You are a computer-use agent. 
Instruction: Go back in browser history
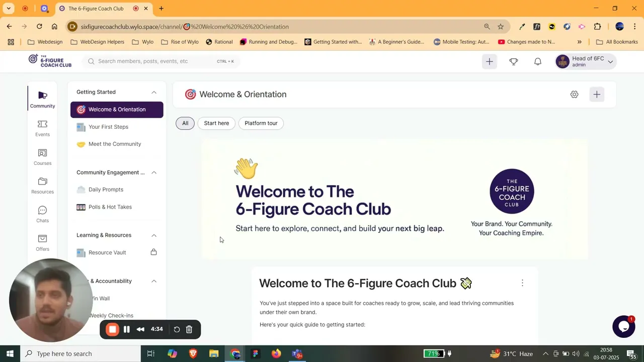tap(10, 26)
